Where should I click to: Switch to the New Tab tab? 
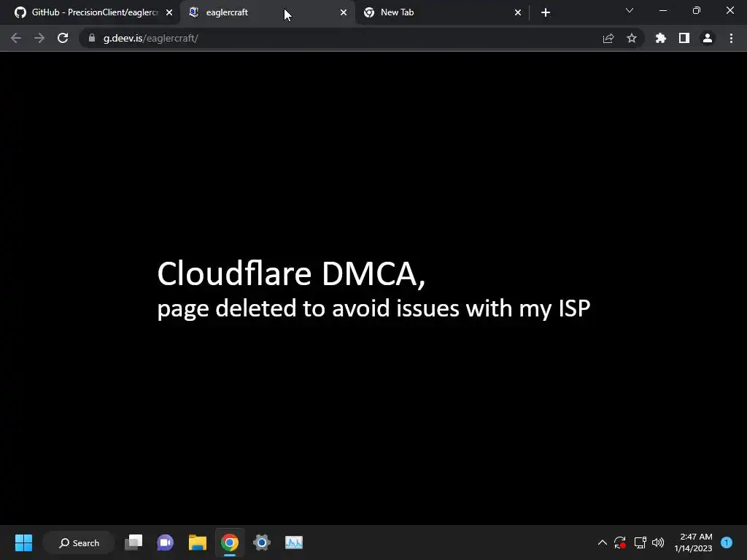pyautogui.click(x=441, y=12)
